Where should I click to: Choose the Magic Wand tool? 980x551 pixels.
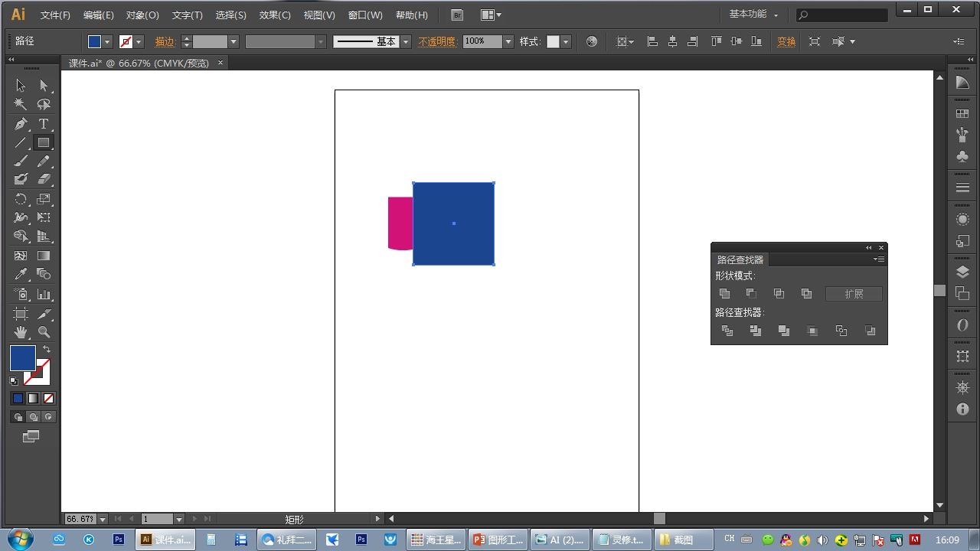[21, 105]
